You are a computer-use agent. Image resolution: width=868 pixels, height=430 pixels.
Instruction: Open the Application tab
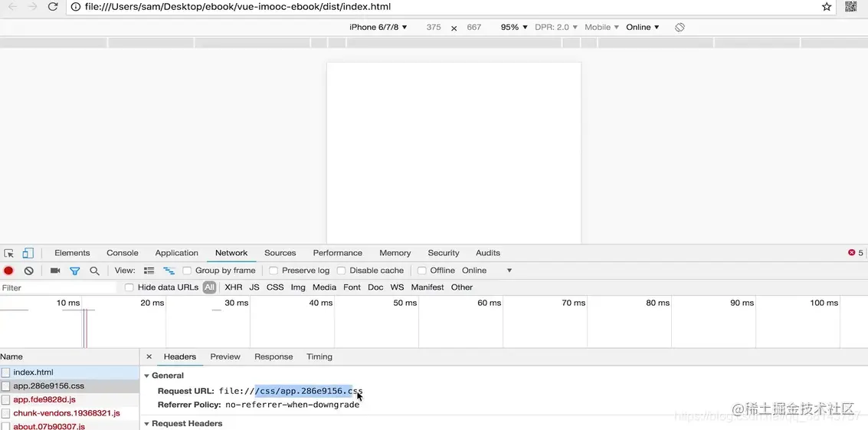(177, 253)
